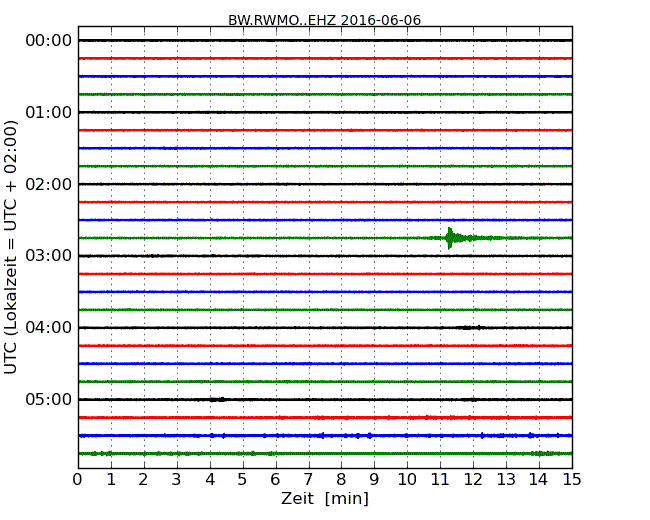Click the 'Zeit [min]' axis label
The width and height of the screenshot is (650, 520).
click(325, 498)
